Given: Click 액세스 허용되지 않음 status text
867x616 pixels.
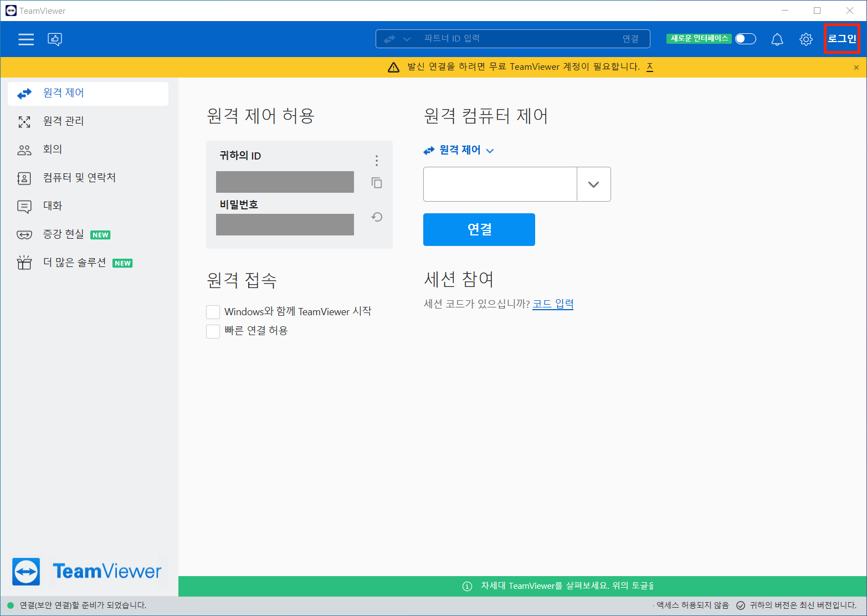Looking at the screenshot, I should pos(692,605).
